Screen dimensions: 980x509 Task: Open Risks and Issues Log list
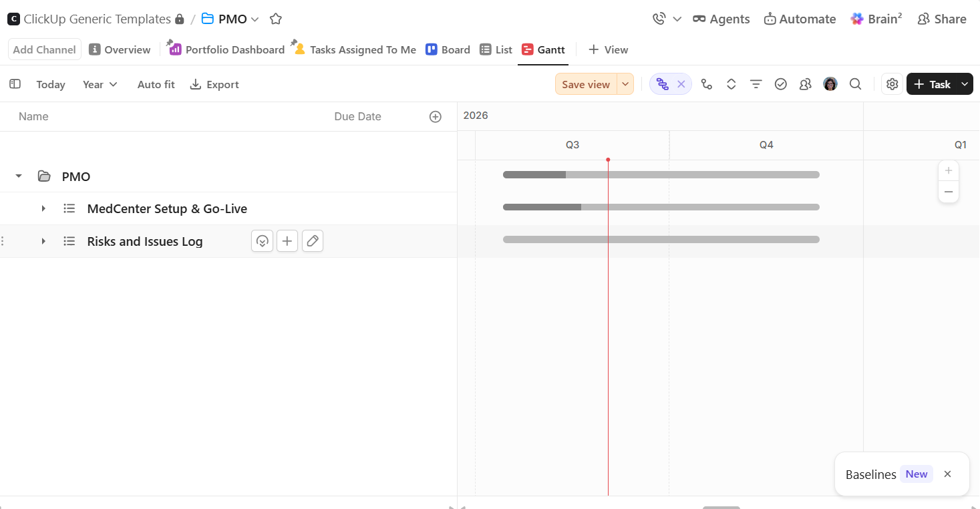coord(145,241)
